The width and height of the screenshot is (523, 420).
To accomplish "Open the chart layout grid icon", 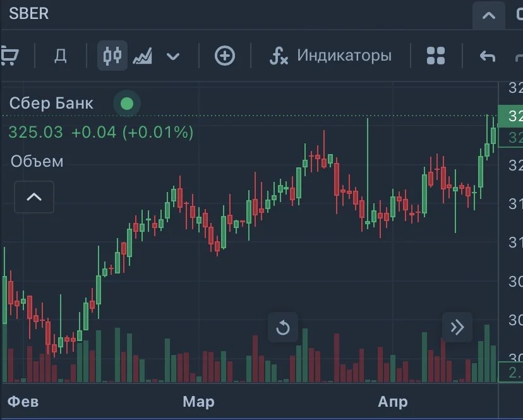I will [436, 56].
